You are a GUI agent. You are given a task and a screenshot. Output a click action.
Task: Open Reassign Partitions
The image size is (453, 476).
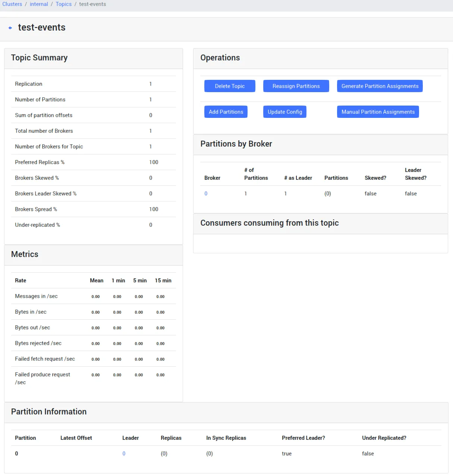click(296, 86)
